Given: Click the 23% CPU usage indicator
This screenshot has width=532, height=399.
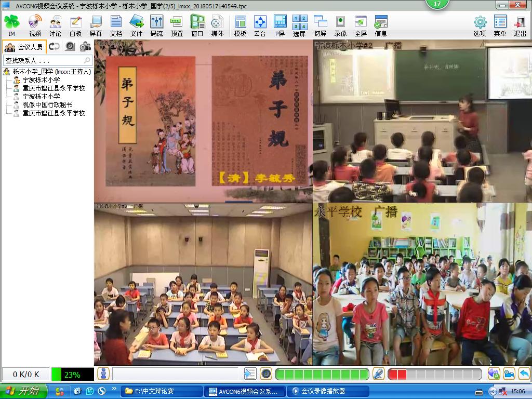Looking at the screenshot, I should [73, 374].
